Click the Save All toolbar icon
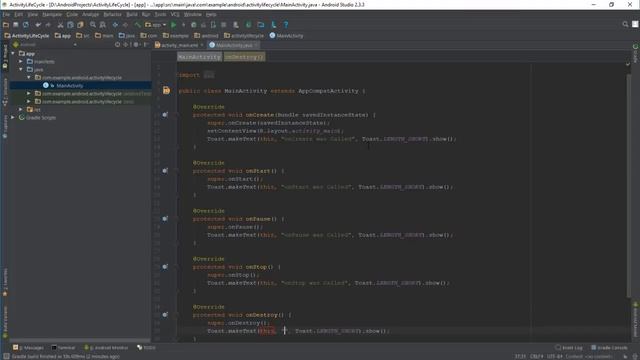Screen dimensions: 640x360 (x=16, y=25)
